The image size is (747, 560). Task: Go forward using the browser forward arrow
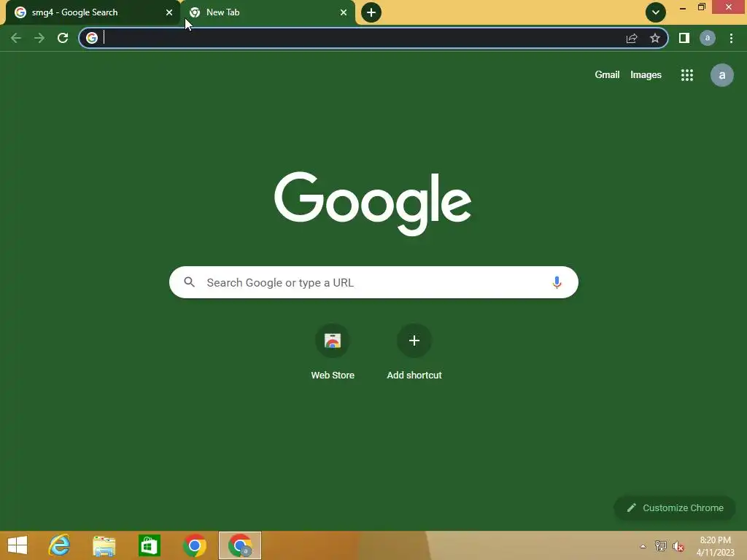[39, 38]
